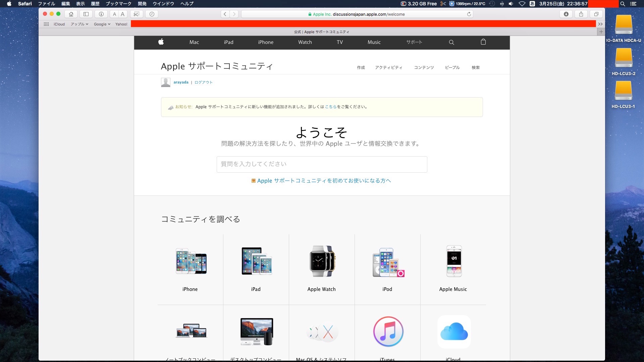Viewport: 644px width, 362px height.
Task: Open the history clock toolbar button
Action: pyautogui.click(x=152, y=14)
